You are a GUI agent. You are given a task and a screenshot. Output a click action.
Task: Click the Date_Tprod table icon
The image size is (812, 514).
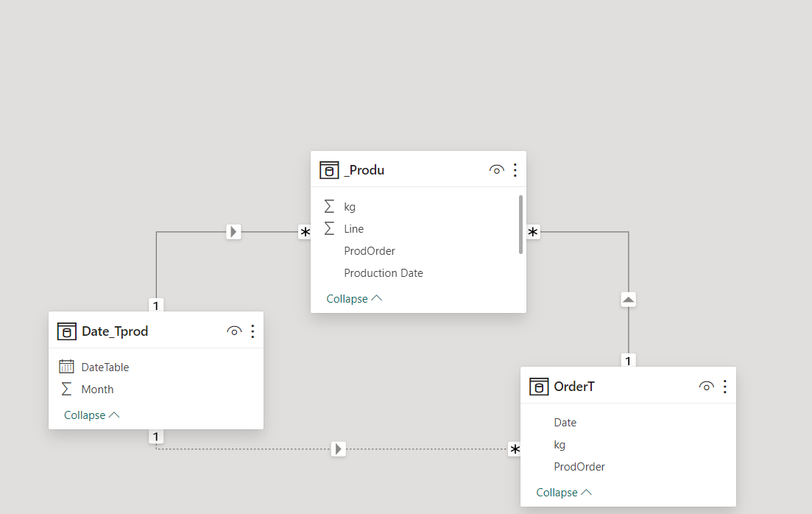(x=66, y=331)
